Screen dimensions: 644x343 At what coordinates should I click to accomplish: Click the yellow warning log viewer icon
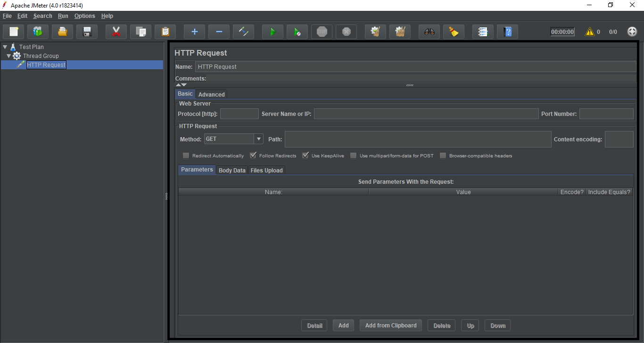(x=589, y=32)
